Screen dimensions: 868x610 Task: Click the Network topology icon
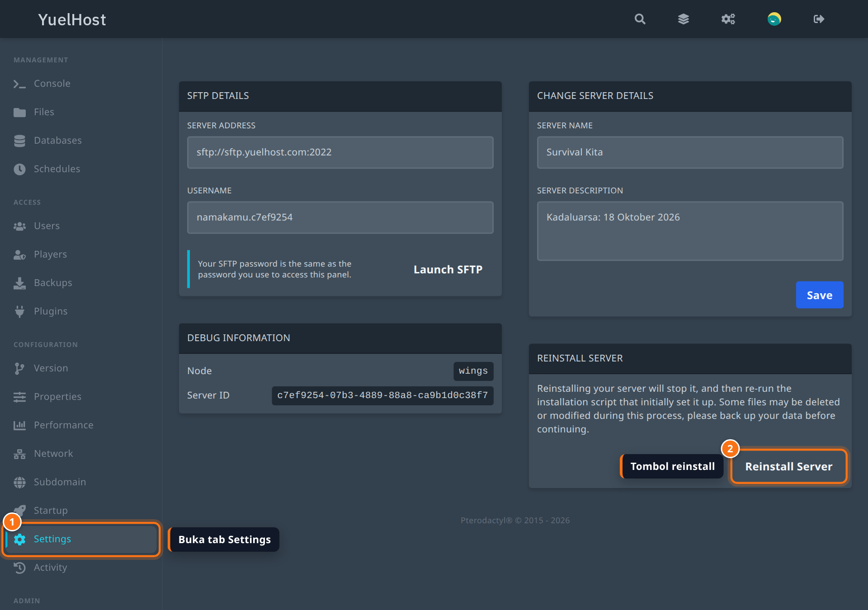[19, 454]
